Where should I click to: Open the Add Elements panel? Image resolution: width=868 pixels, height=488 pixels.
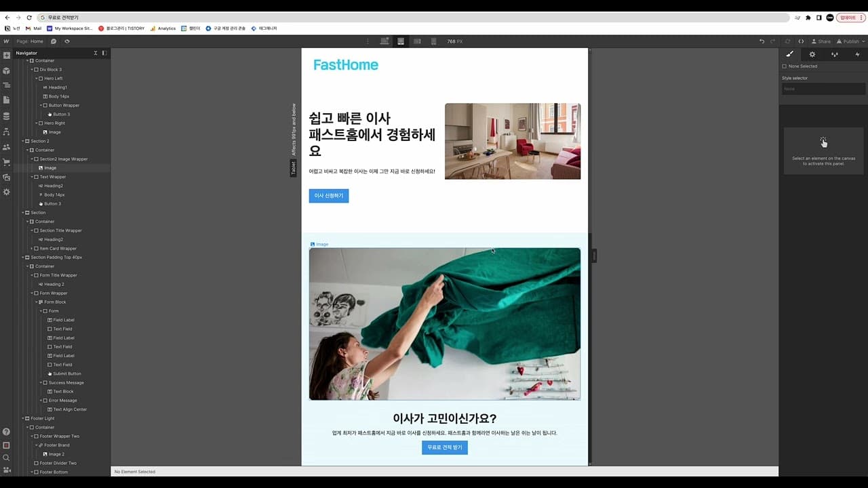pos(6,55)
